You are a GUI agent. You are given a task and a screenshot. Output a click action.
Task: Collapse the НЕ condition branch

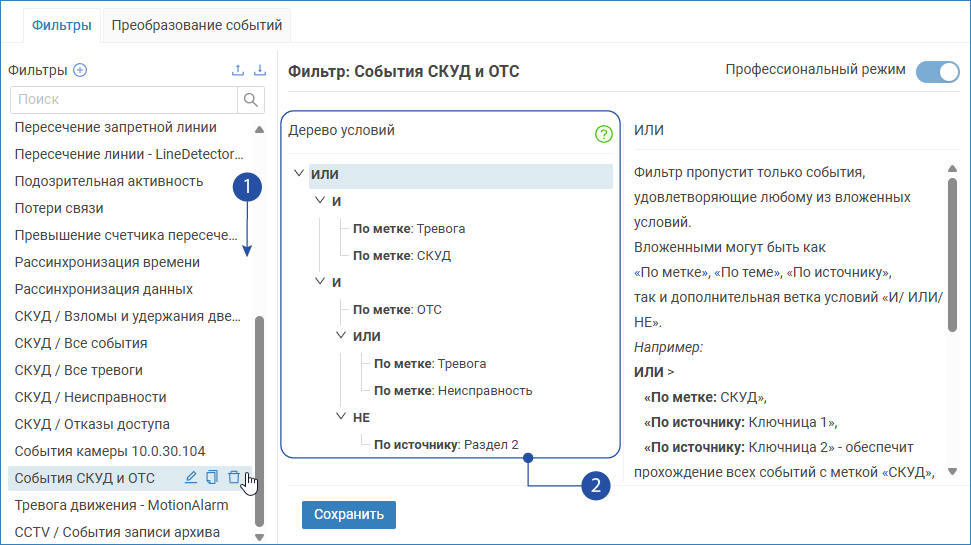click(x=342, y=417)
